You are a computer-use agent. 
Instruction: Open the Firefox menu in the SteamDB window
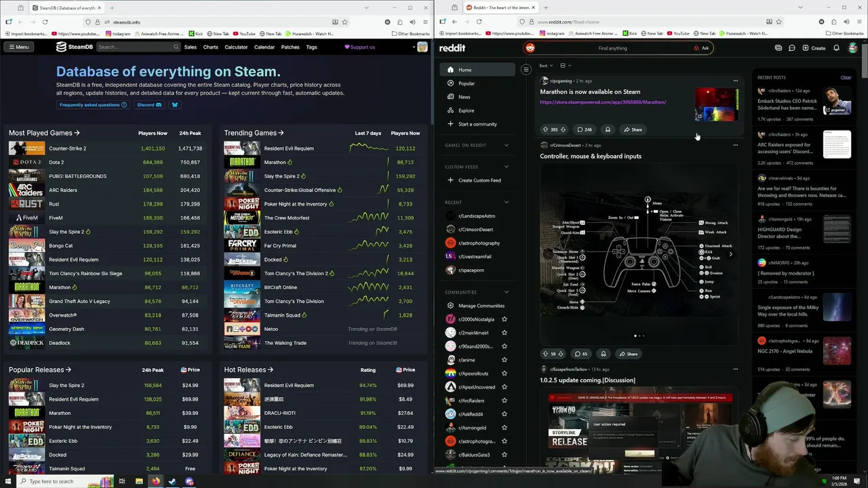[424, 22]
